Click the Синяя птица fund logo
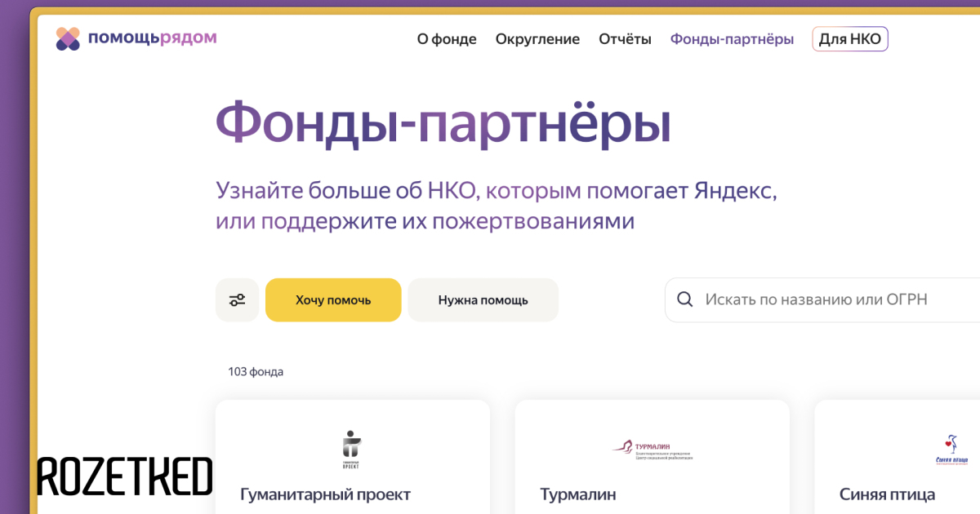The width and height of the screenshot is (980, 514). 951,450
